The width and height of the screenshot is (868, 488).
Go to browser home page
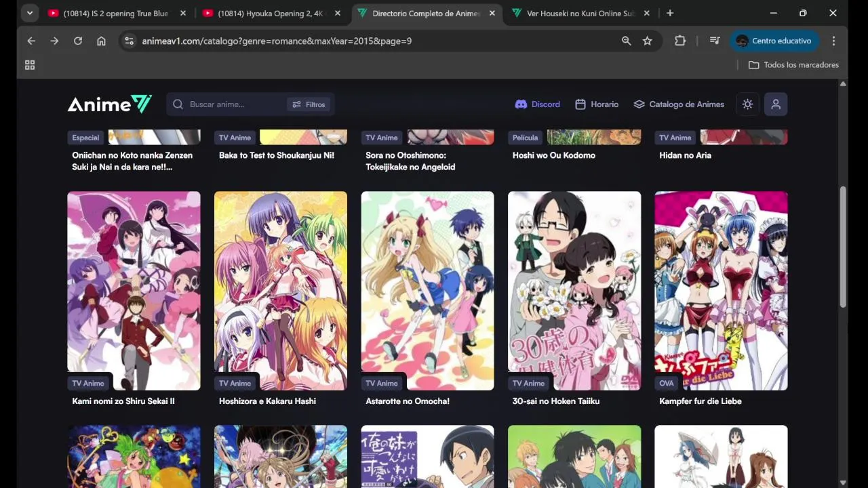pyautogui.click(x=101, y=41)
